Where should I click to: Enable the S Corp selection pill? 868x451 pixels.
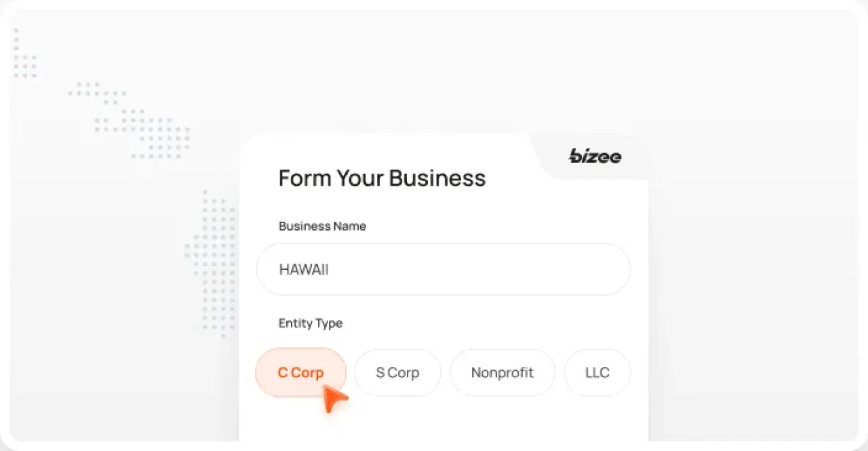[397, 372]
